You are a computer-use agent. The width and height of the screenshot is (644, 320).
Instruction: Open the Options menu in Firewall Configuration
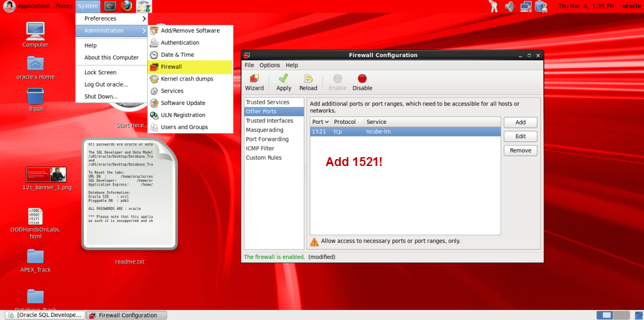pyautogui.click(x=269, y=65)
